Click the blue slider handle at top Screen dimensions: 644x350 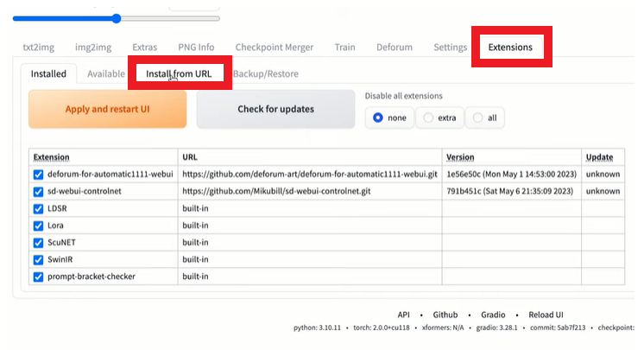(x=117, y=18)
